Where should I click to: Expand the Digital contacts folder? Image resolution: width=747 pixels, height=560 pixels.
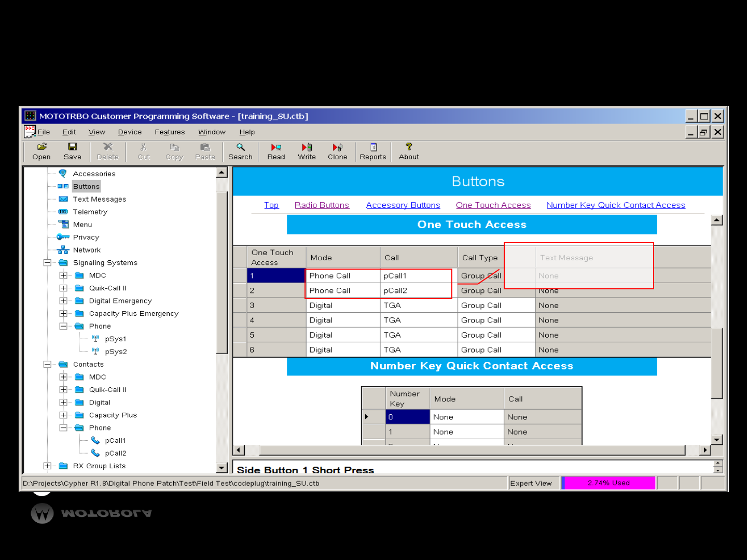[63, 402]
